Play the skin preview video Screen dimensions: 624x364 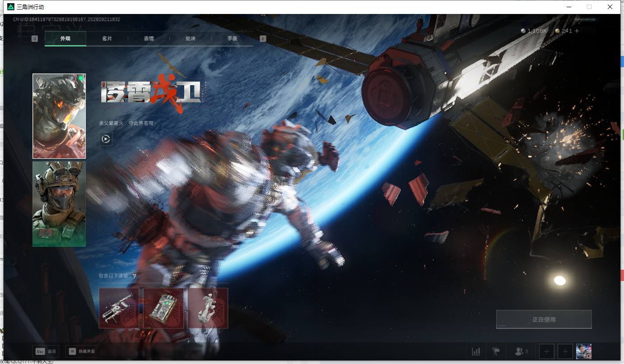[x=106, y=139]
